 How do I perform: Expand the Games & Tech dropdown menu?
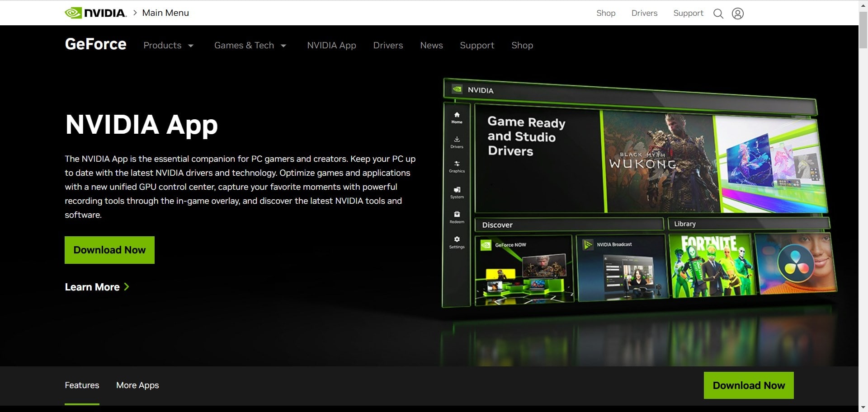(x=250, y=45)
